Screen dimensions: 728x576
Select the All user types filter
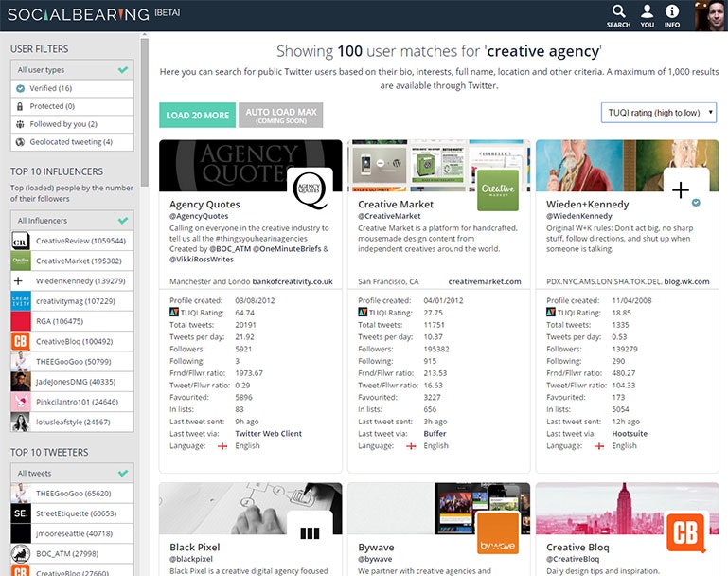(72, 70)
